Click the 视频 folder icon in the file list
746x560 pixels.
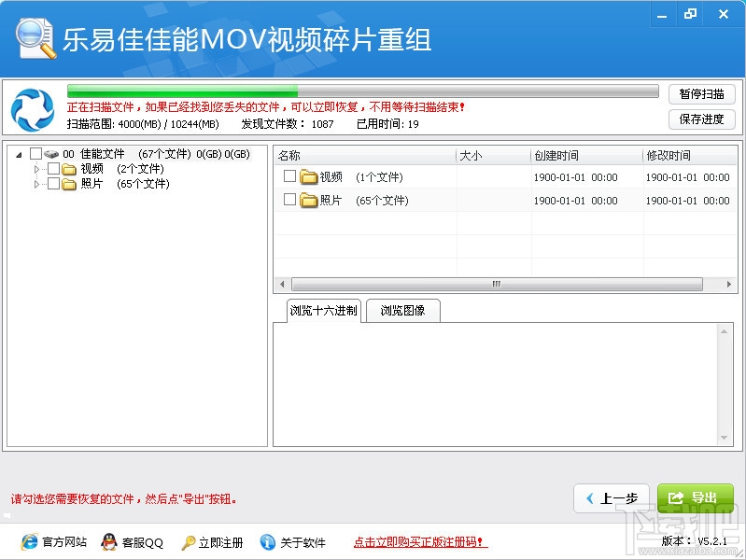click(309, 177)
